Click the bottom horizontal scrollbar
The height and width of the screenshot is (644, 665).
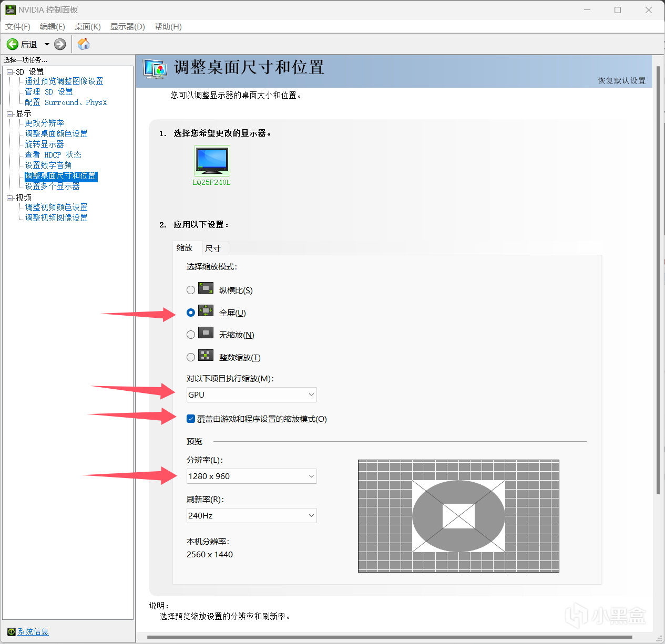pyautogui.click(x=388, y=638)
